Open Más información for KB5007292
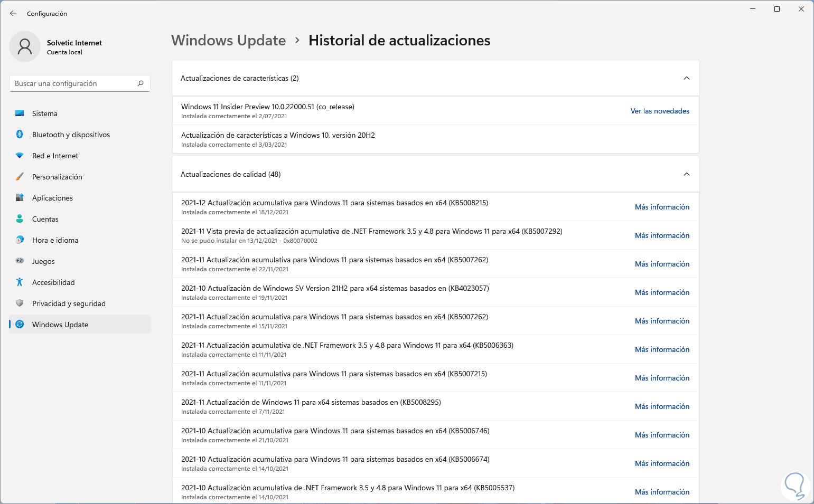Viewport: 814px width, 504px height. (x=662, y=235)
